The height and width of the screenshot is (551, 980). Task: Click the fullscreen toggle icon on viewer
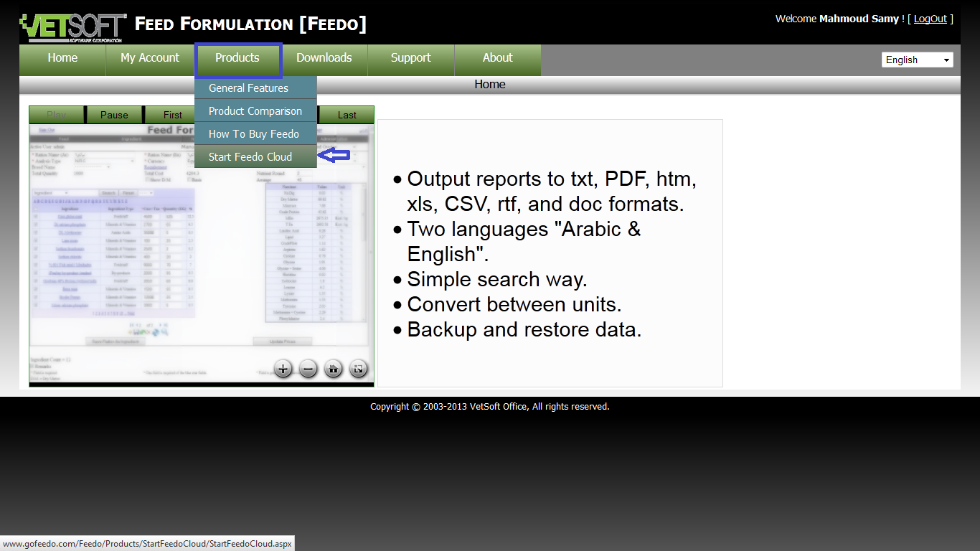[359, 369]
